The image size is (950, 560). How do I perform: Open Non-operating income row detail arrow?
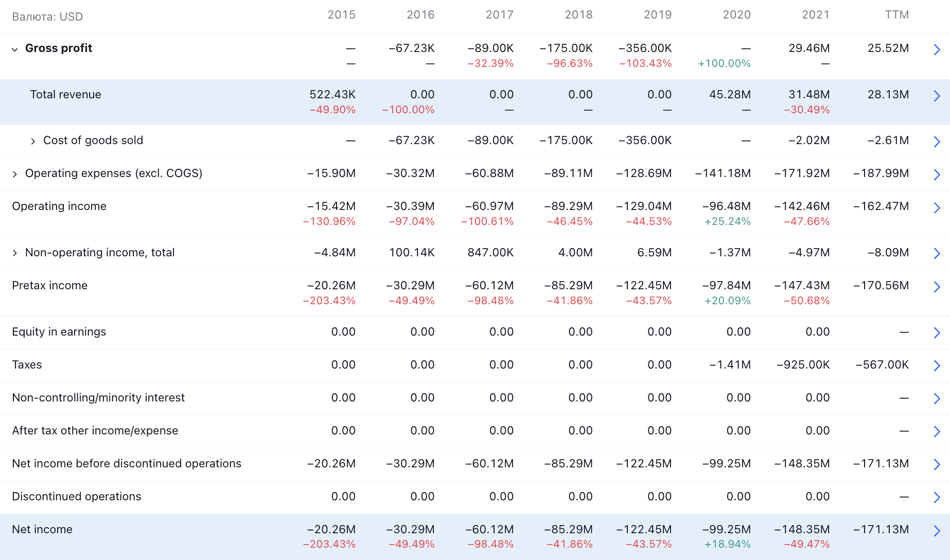click(x=937, y=253)
